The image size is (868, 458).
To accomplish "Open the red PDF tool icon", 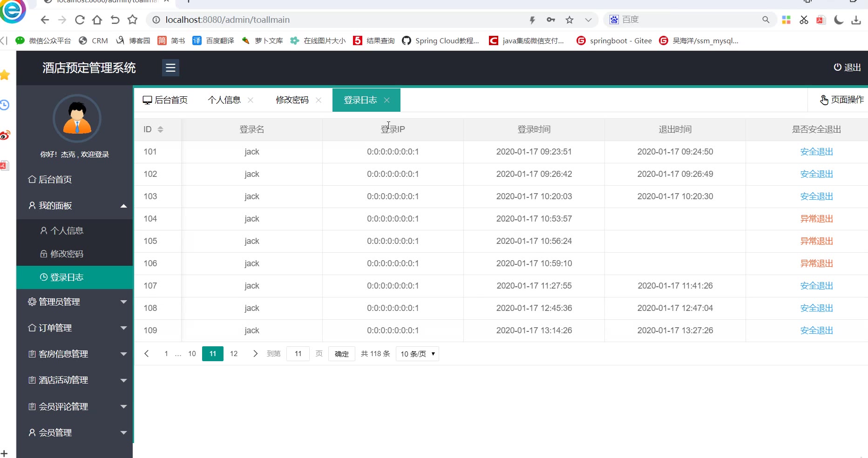I will tap(821, 20).
